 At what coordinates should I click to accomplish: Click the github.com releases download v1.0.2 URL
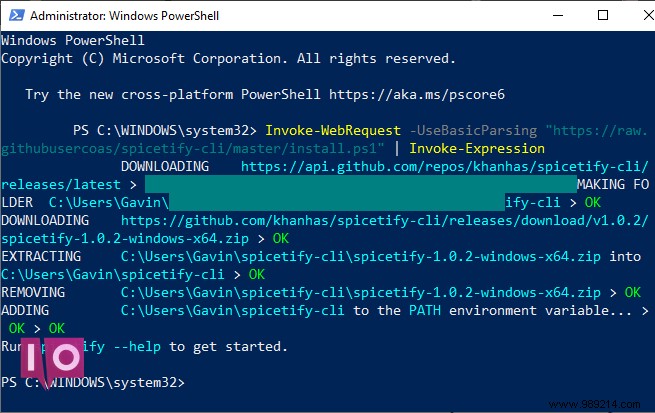click(x=384, y=220)
